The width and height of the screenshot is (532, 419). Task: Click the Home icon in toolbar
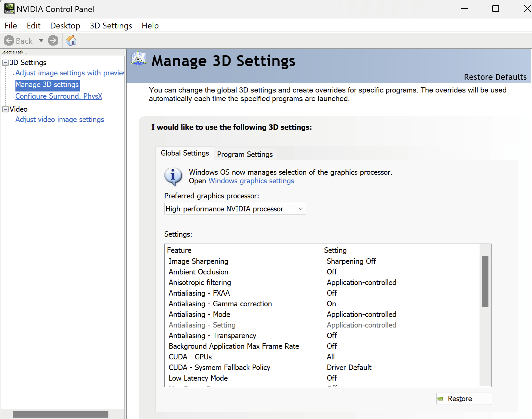click(71, 41)
